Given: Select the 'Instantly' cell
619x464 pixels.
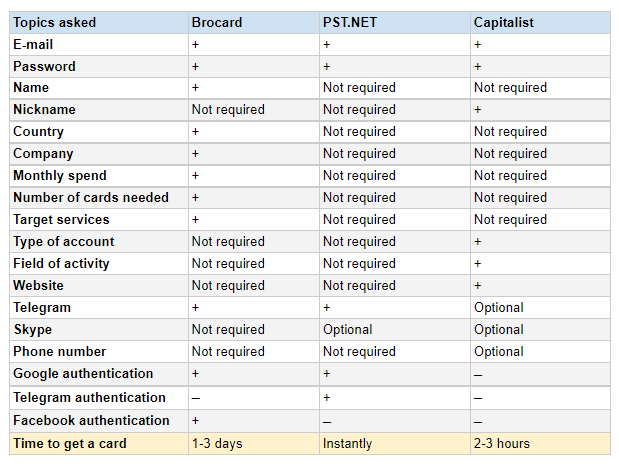Looking at the screenshot, I should pyautogui.click(x=348, y=444).
